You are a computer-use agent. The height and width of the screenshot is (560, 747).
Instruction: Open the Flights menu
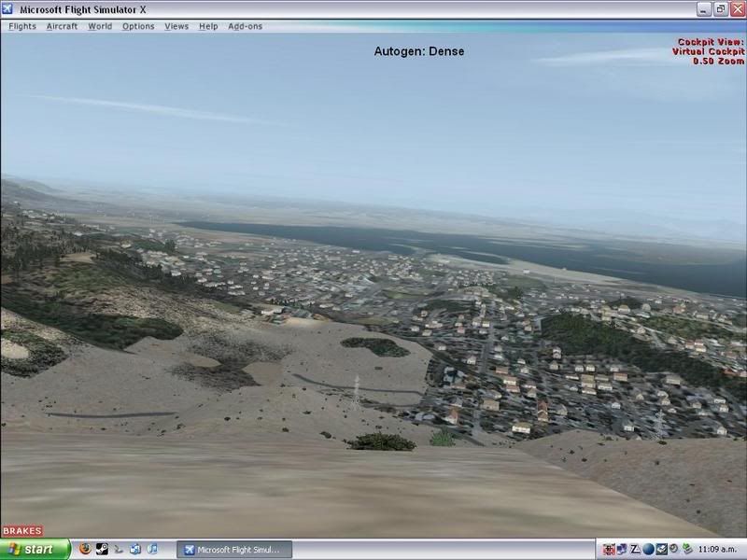click(22, 26)
